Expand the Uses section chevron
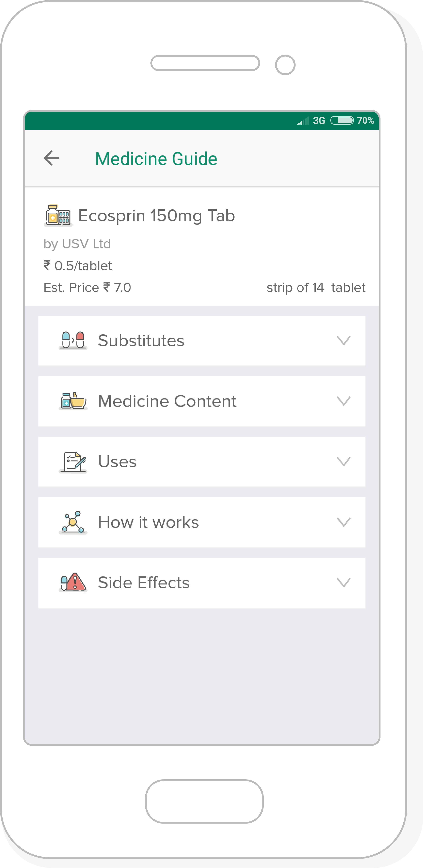423x868 pixels. pos(343,462)
